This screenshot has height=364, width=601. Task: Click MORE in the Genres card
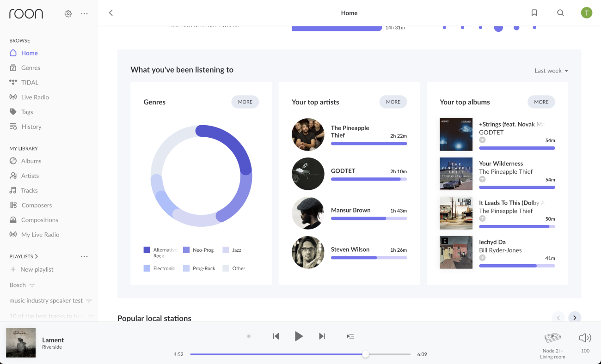[x=245, y=102]
